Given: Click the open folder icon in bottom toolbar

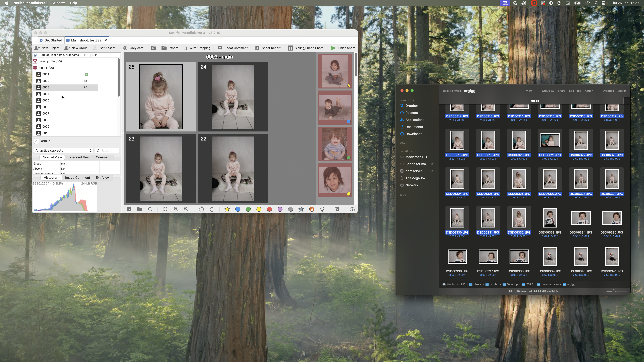Looking at the screenshot, I should point(139,209).
